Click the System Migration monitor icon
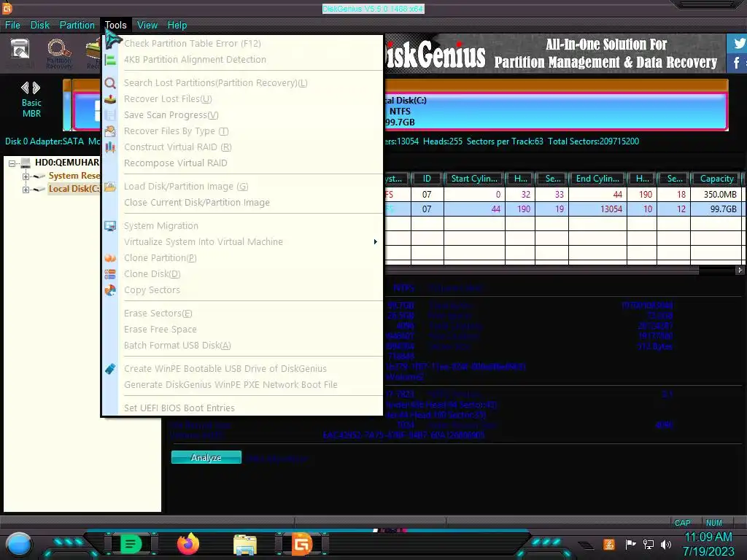 tap(110, 226)
